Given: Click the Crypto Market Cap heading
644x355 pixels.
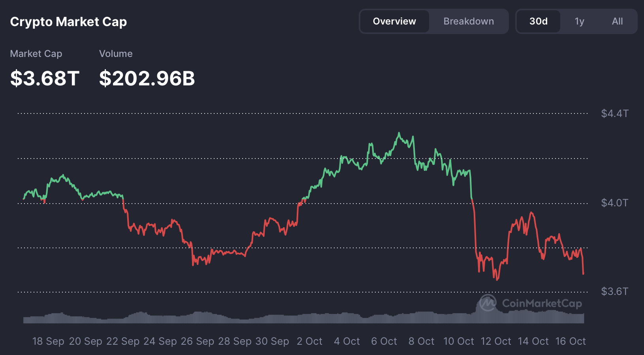Looking at the screenshot, I should pyautogui.click(x=68, y=22).
